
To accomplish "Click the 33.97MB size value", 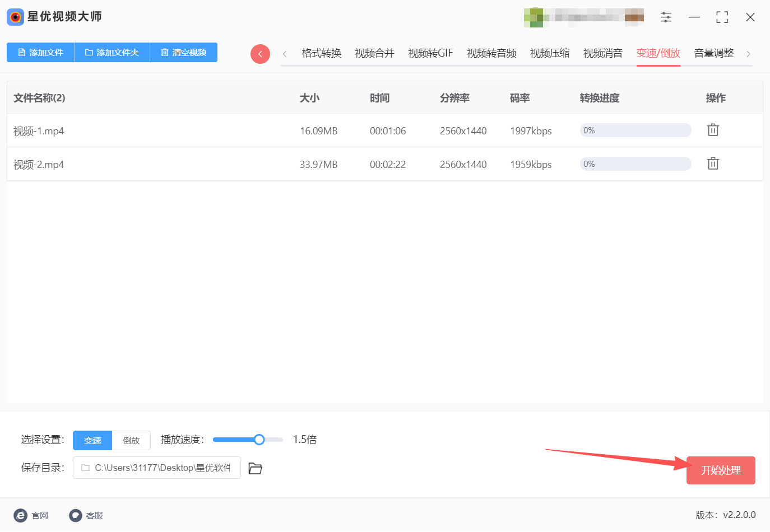I will point(318,165).
